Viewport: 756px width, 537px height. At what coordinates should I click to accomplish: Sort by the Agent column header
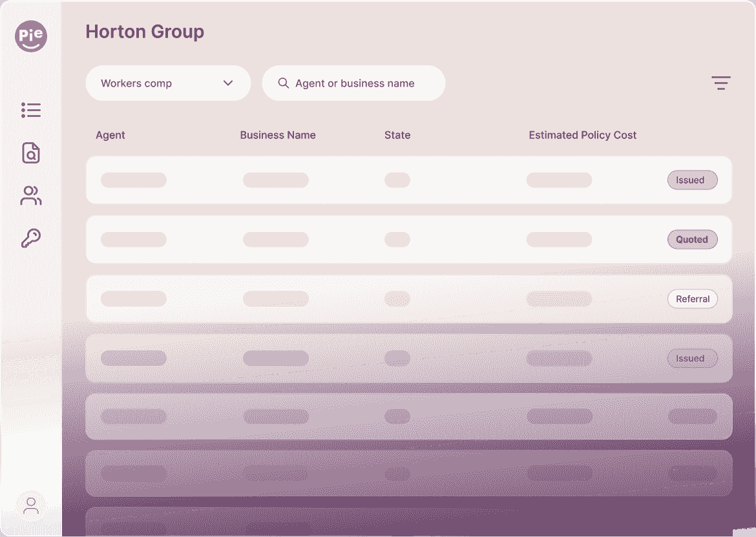pos(110,135)
